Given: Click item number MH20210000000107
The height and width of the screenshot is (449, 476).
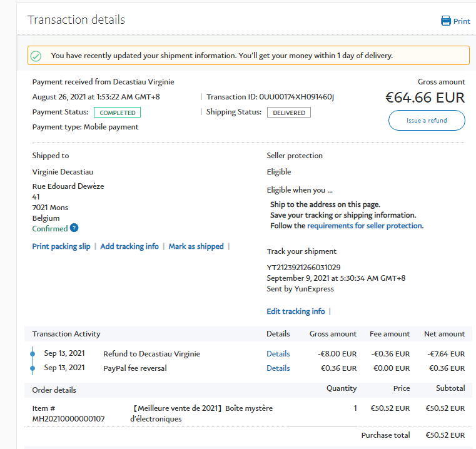Looking at the screenshot, I should pyautogui.click(x=69, y=418).
